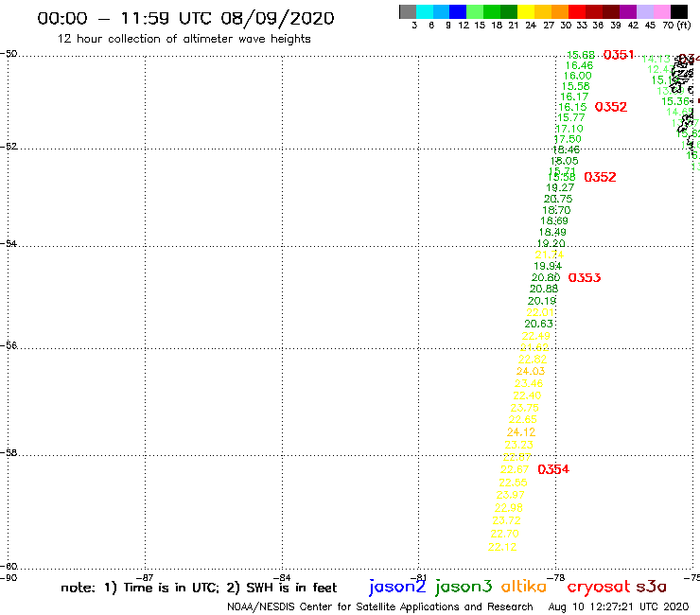The width and height of the screenshot is (700, 615).
Task: Select the jason3 satellite label
Action: click(463, 587)
